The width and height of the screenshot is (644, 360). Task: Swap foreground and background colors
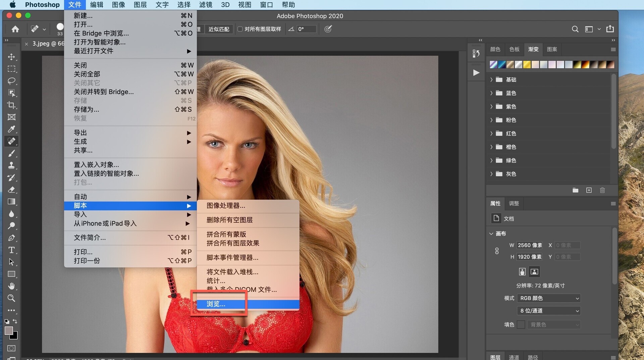tap(15, 321)
